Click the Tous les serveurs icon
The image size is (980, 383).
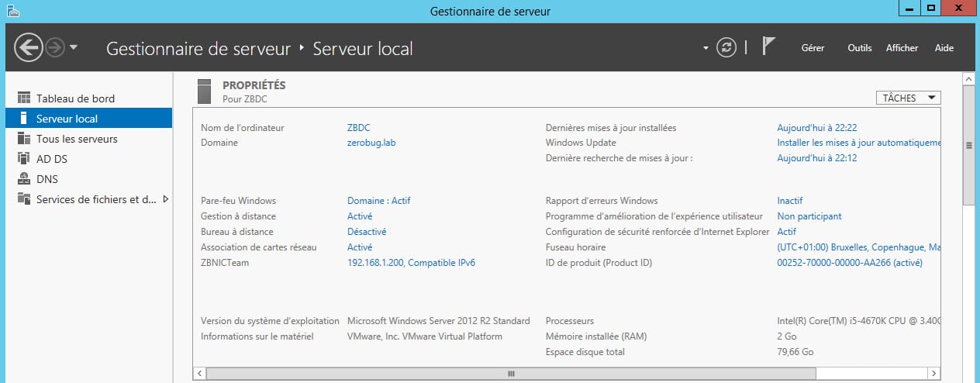tap(23, 139)
